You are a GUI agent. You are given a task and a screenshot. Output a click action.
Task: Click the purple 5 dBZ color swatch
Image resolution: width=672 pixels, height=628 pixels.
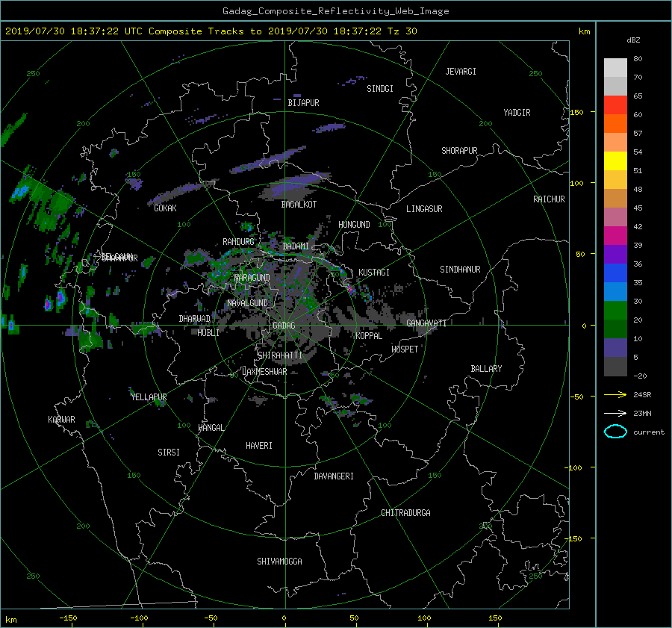615,348
